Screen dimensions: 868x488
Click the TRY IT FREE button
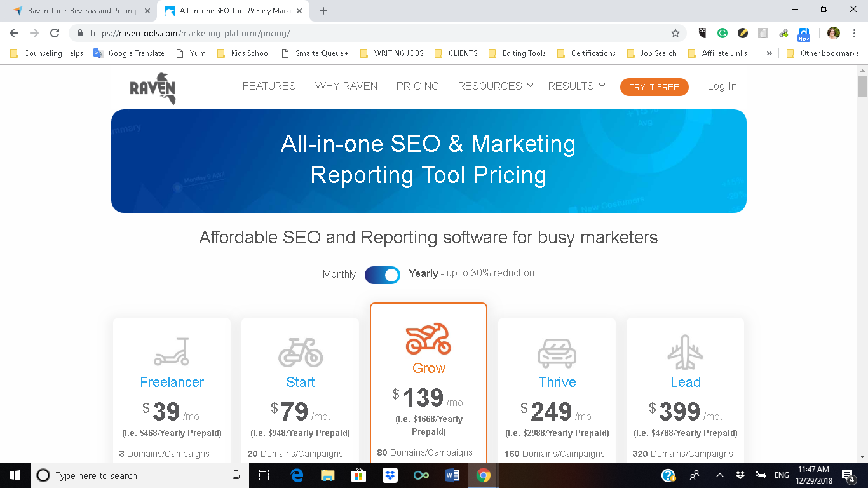pyautogui.click(x=654, y=87)
